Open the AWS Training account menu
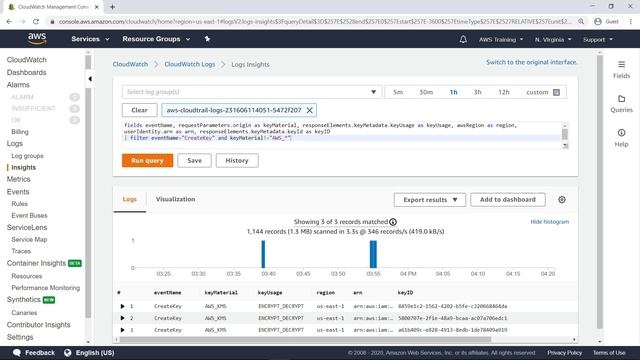 501,40
